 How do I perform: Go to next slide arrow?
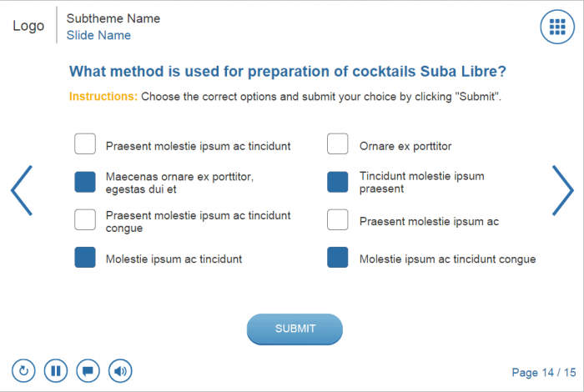pyautogui.click(x=562, y=190)
